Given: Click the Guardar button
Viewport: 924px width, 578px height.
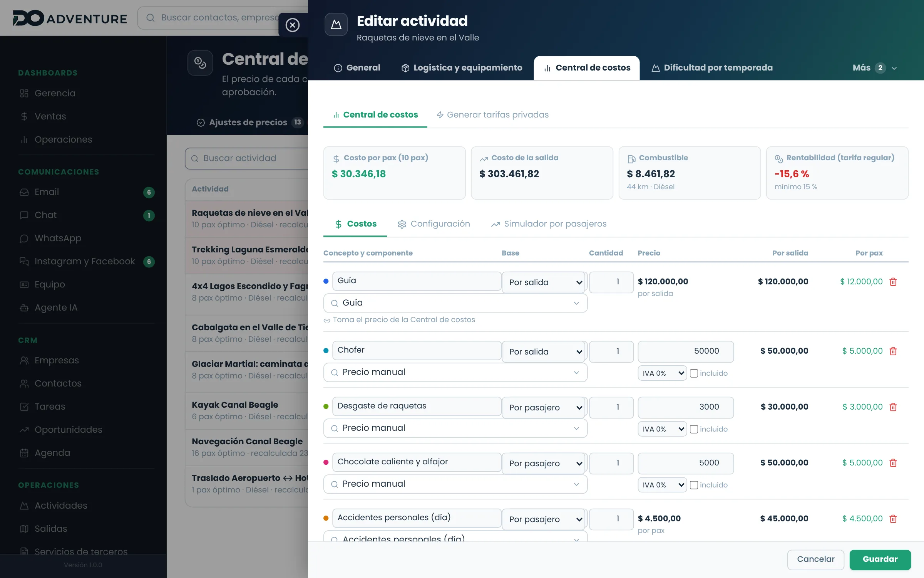Looking at the screenshot, I should 880,560.
